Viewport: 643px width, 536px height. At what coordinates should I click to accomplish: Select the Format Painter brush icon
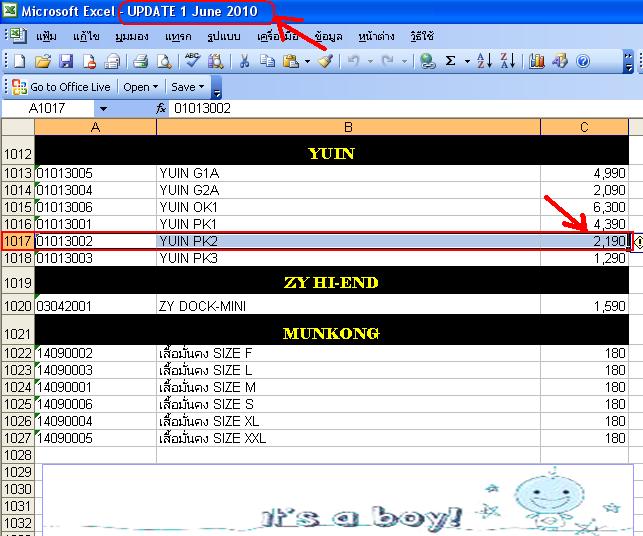click(x=325, y=61)
